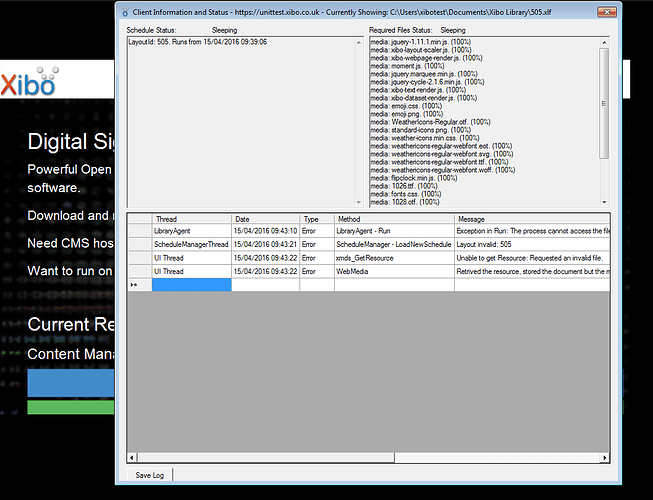Click 'media: standard-icons.png' entry
653x500 pixels.
[420, 130]
